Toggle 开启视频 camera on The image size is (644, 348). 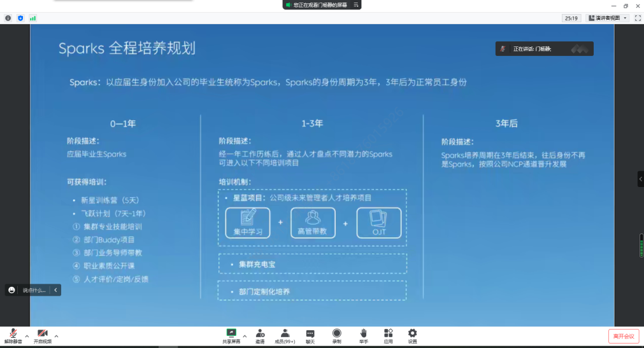pyautogui.click(x=43, y=336)
